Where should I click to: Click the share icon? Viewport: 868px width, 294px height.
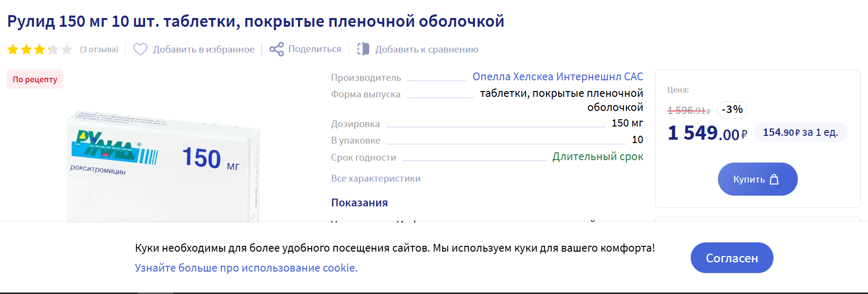277,49
